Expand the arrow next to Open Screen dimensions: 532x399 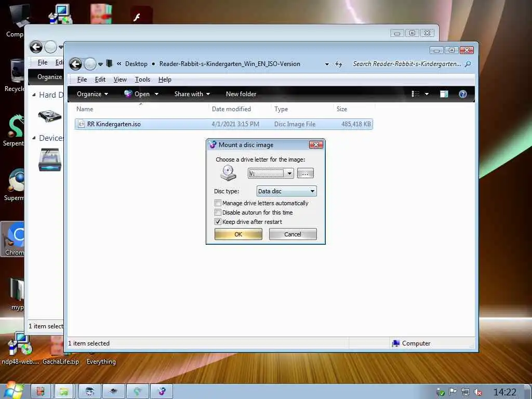[x=156, y=94]
